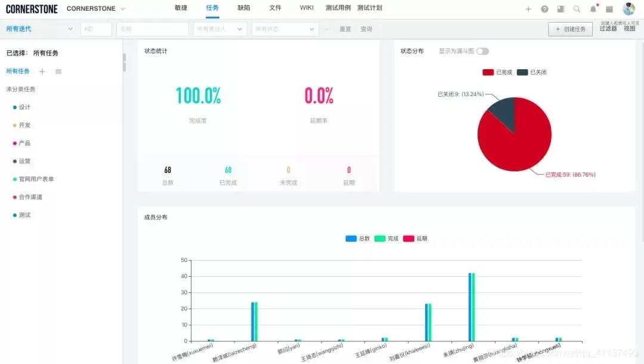Click the add icon next to 所有任务
The image size is (644, 364).
[41, 71]
